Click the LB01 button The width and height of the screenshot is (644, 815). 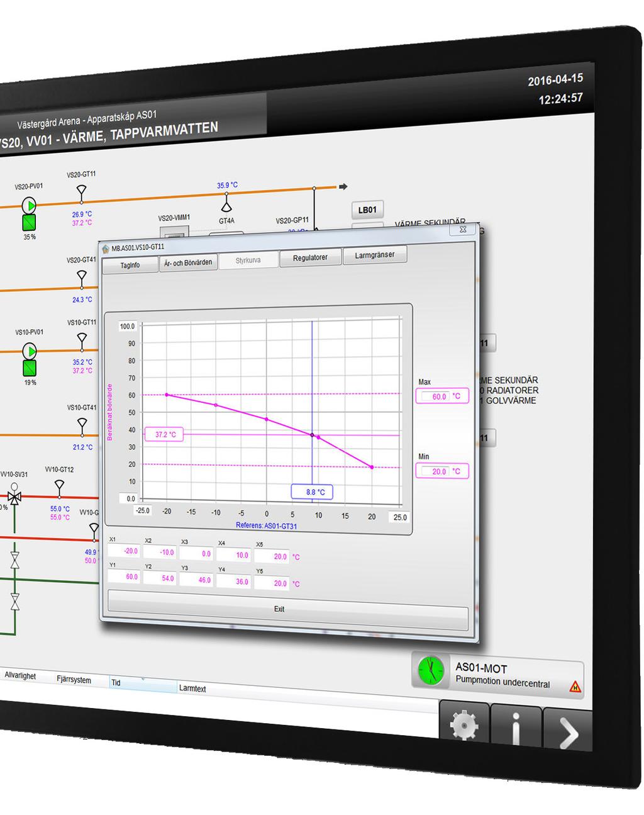[x=367, y=210]
